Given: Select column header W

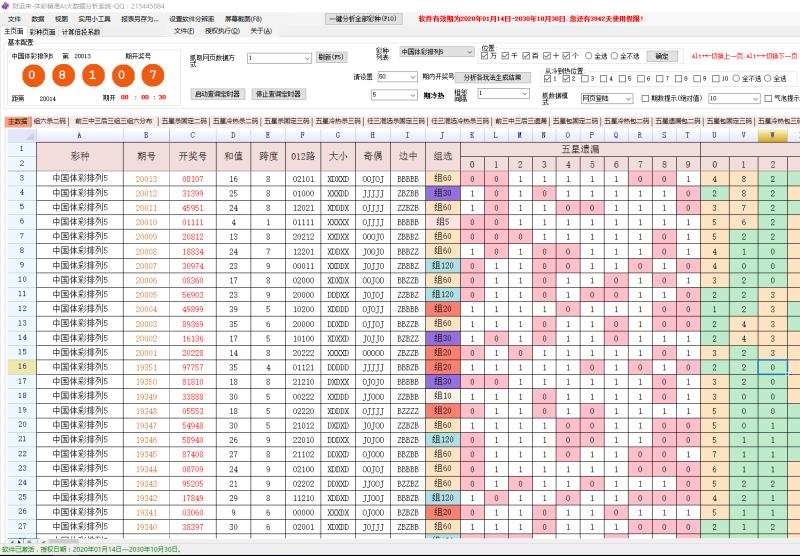Looking at the screenshot, I should [772, 135].
